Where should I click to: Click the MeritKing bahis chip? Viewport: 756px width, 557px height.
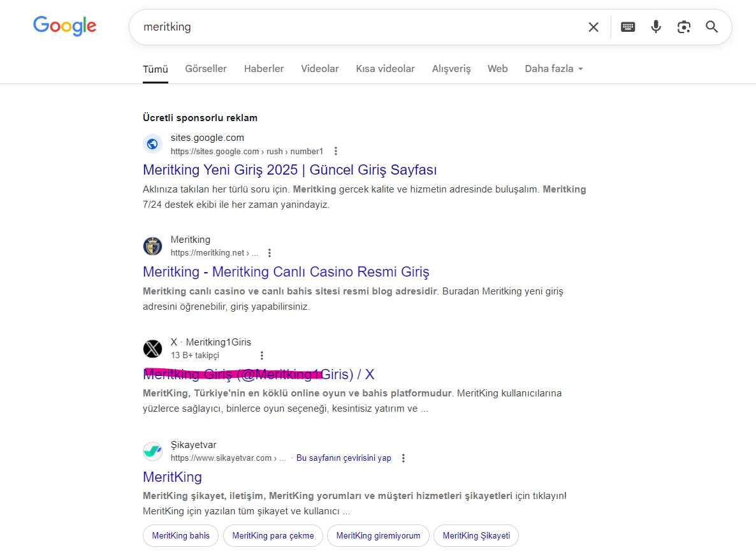pos(181,535)
